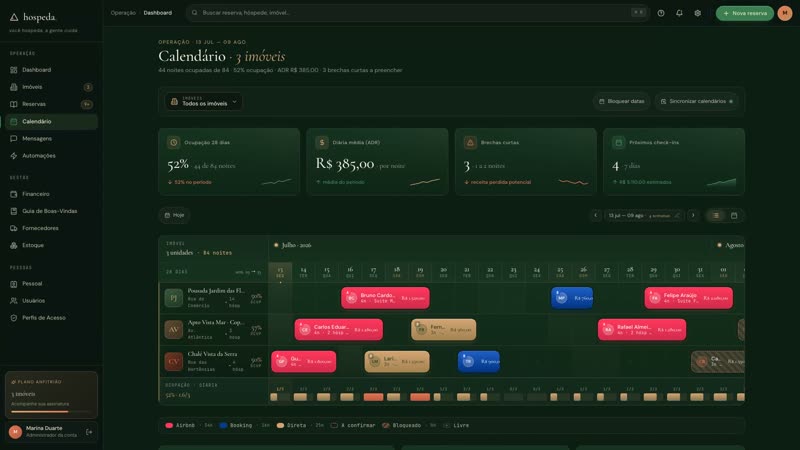Image resolution: width=800 pixels, height=450 pixels.
Task: Click the PJ property thumbnail
Action: tap(173, 298)
